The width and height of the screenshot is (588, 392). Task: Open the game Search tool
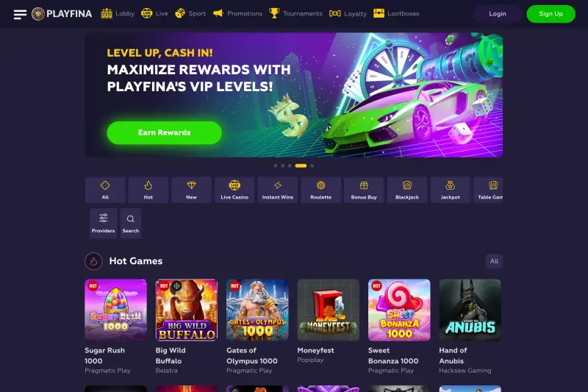pos(131,223)
